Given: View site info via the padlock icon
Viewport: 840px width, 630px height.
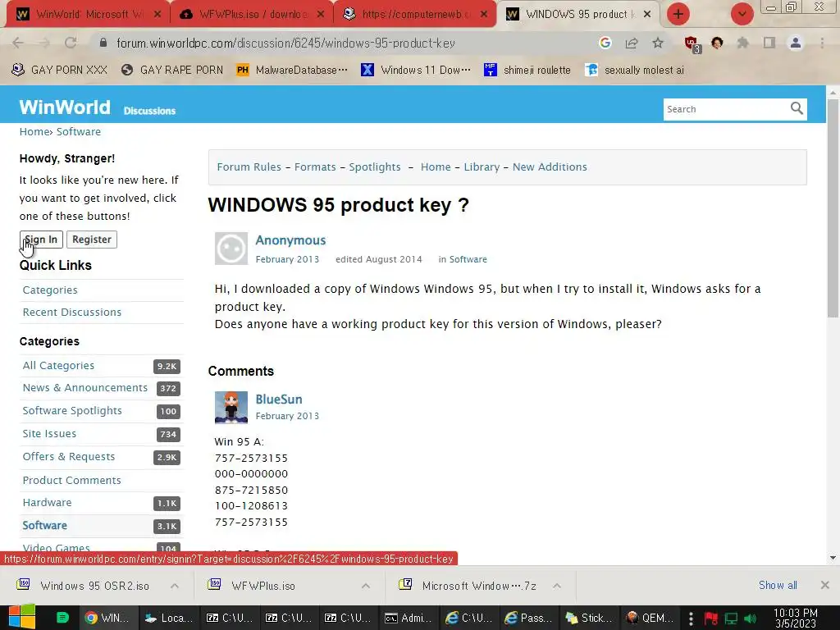Looking at the screenshot, I should (103, 43).
